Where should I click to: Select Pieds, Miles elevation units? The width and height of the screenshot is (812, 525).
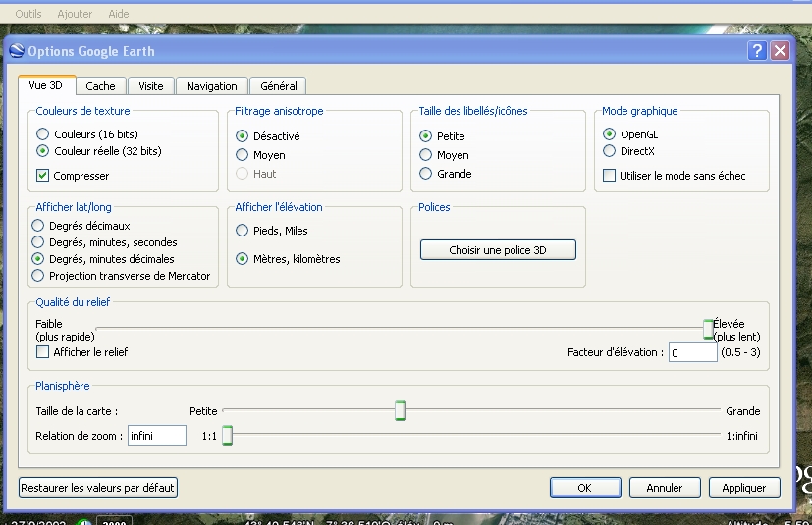coord(243,231)
